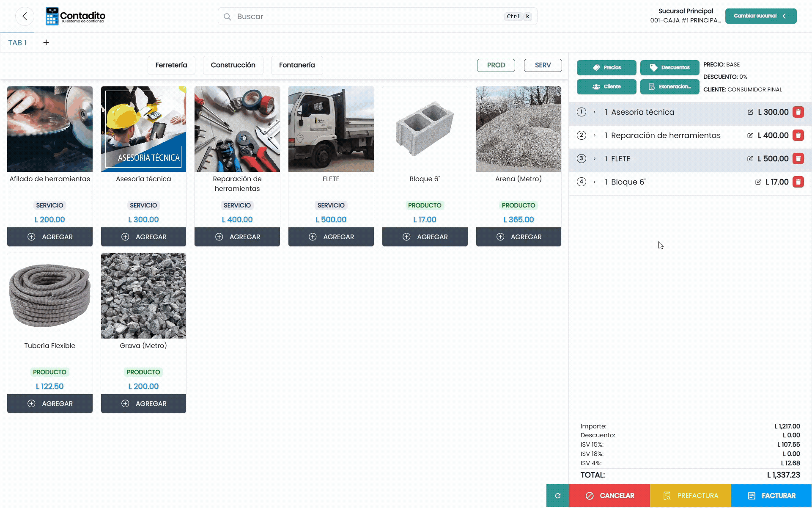The height and width of the screenshot is (508, 812).
Task: Select the Construcción category
Action: [233, 65]
